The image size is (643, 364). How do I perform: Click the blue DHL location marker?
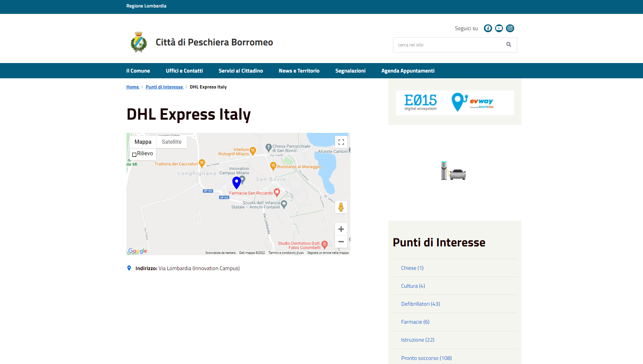point(236,182)
